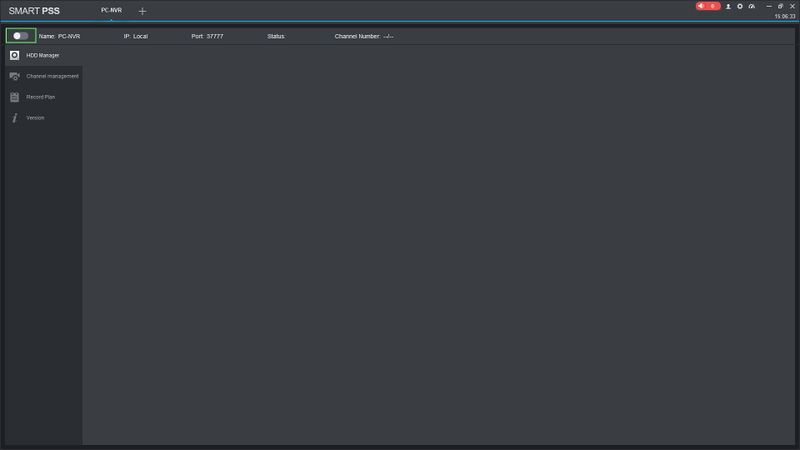
Task: Restore down the Smart PSS window
Action: tap(780, 6)
